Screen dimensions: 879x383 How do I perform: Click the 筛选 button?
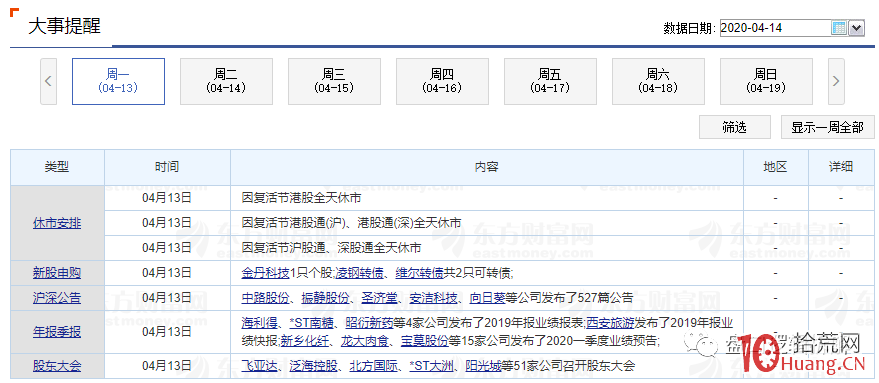(x=735, y=127)
